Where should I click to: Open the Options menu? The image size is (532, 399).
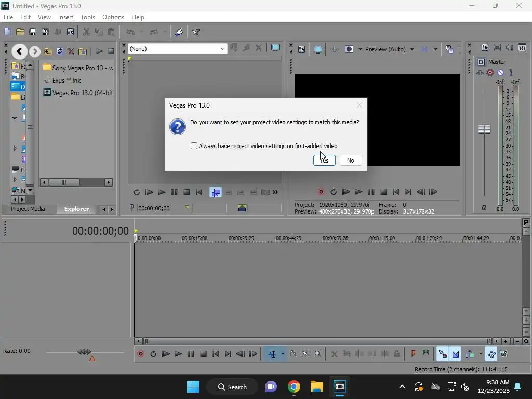[x=113, y=17]
